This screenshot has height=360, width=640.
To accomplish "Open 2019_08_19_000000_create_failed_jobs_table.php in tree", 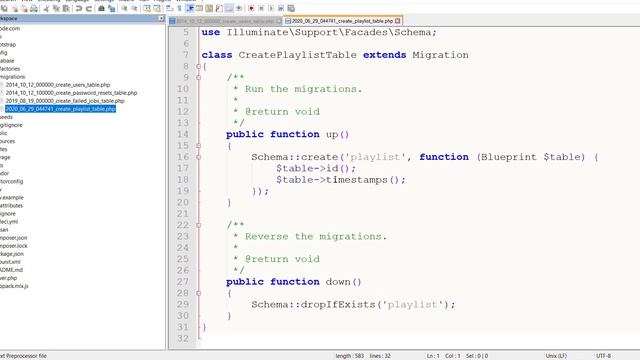I will (x=65, y=101).
